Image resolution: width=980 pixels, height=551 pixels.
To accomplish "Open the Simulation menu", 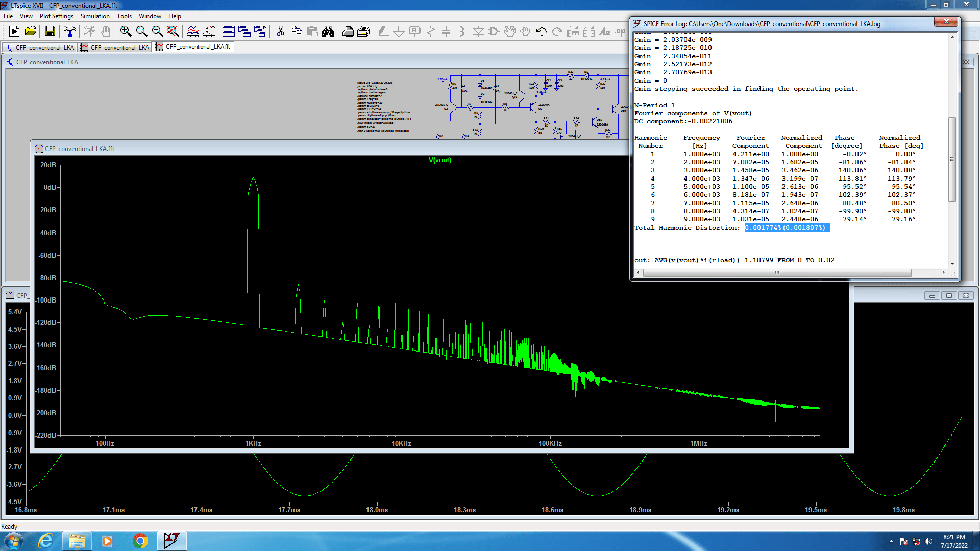I will coord(95,16).
